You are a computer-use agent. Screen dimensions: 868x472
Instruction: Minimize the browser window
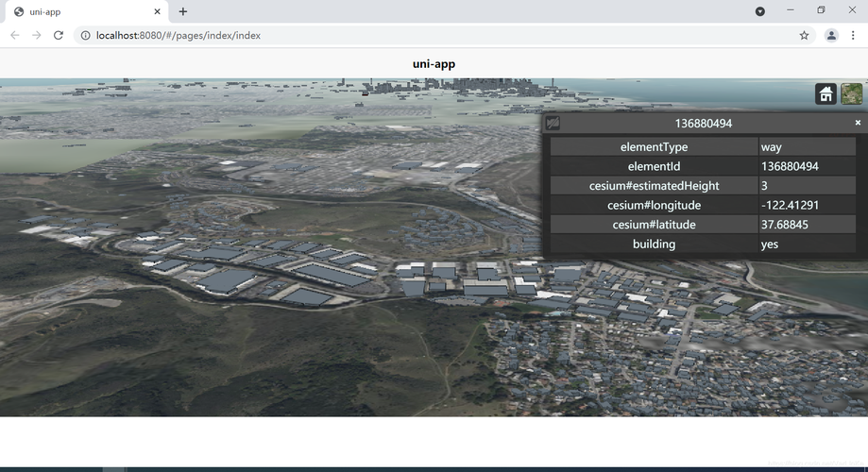790,10
